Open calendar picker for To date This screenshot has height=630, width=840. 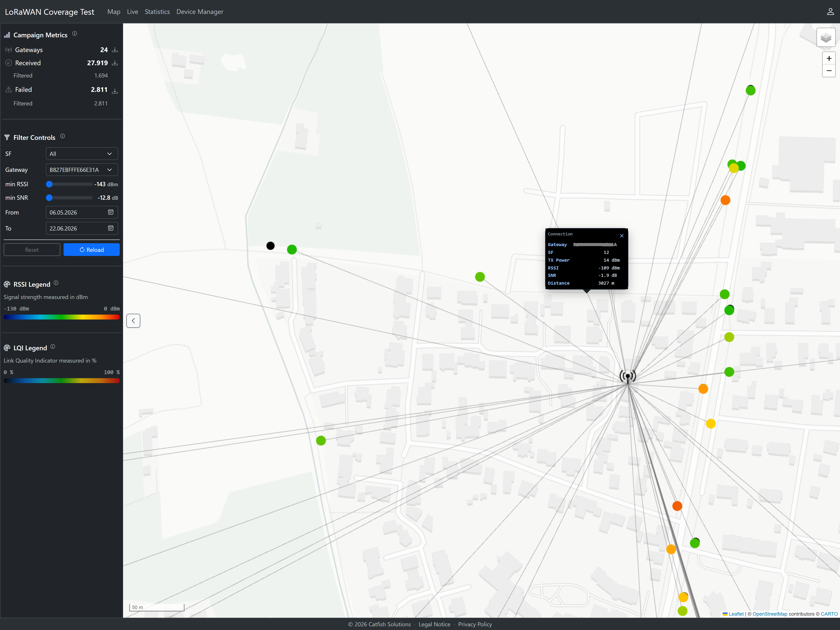click(x=111, y=228)
